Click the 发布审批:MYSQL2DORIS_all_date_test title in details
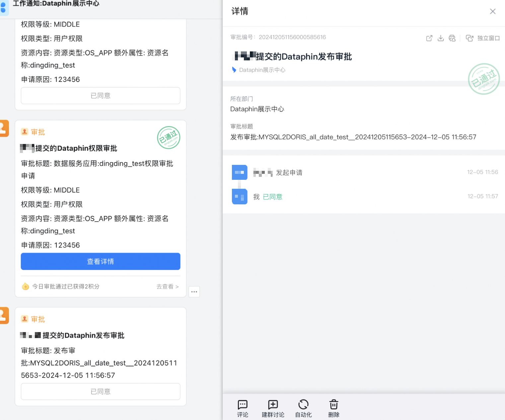The height and width of the screenshot is (420, 505). (353, 137)
